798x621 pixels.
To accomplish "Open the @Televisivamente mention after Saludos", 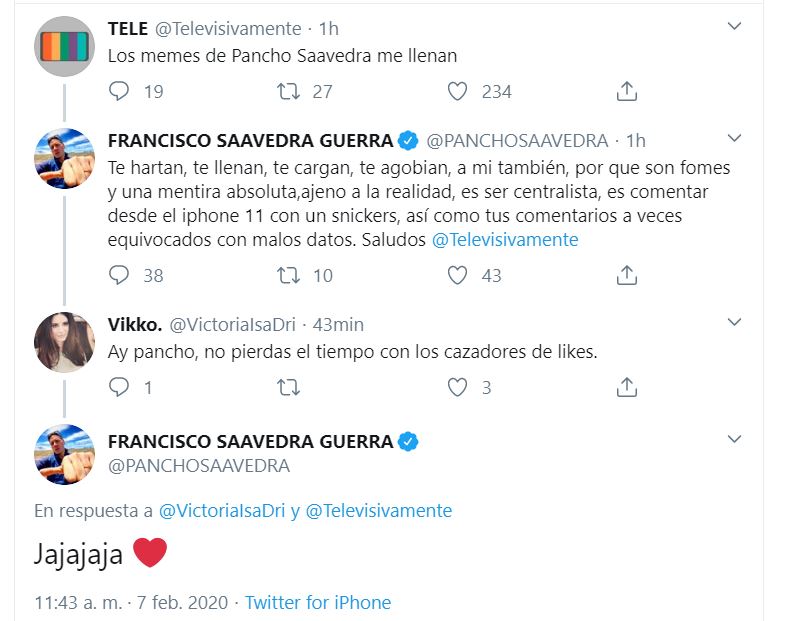I will 505,240.
